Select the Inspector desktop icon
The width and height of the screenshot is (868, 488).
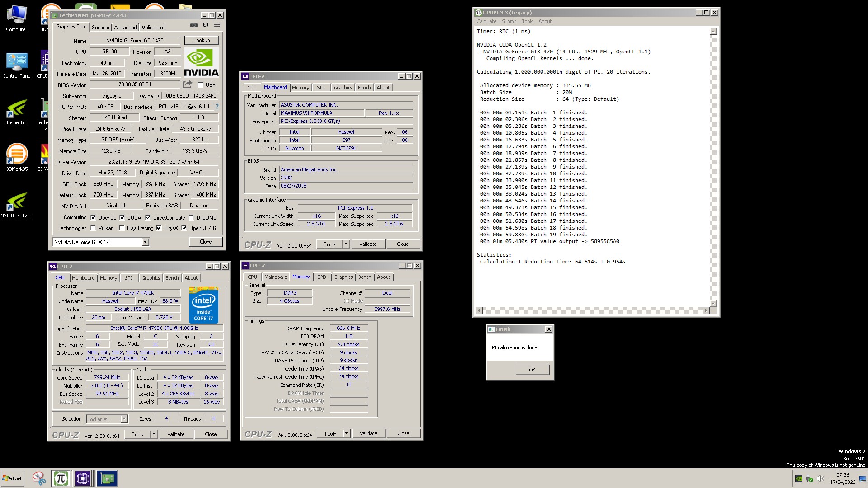click(x=17, y=112)
